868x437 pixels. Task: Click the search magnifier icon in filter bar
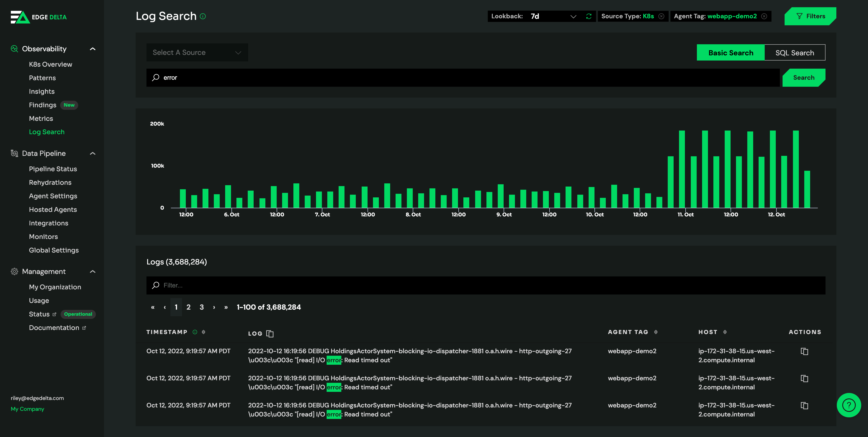156,285
